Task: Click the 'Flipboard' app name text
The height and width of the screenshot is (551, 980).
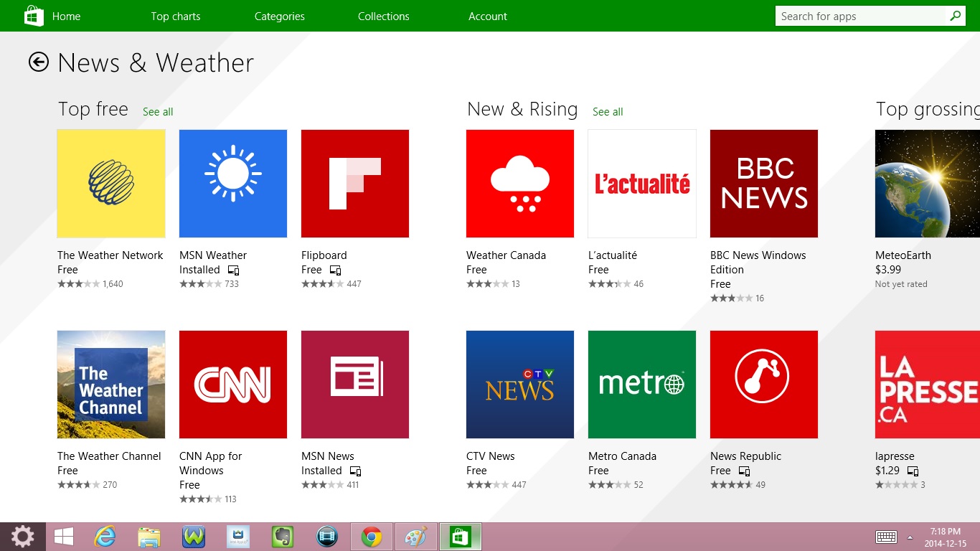Action: (324, 255)
